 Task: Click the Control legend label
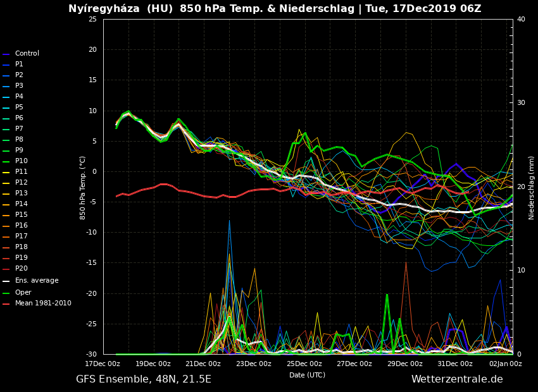pos(27,54)
